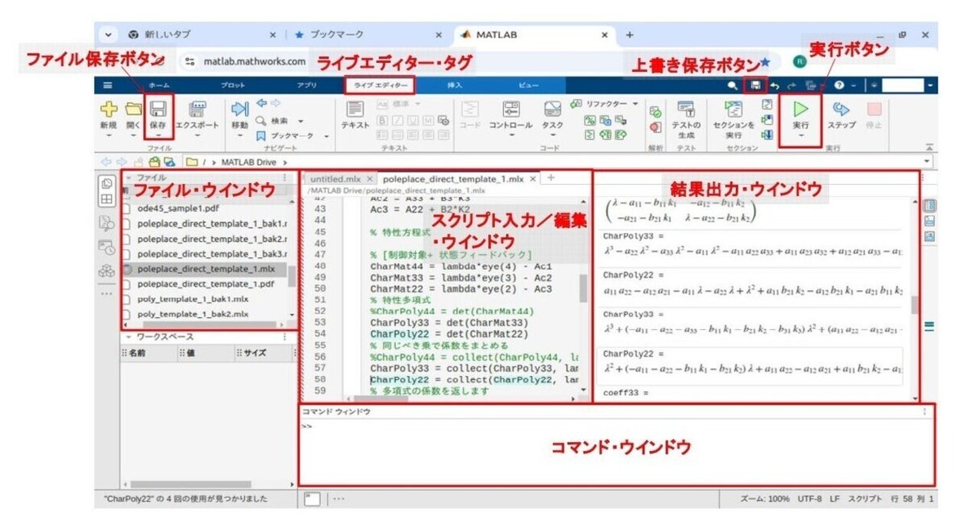The image size is (980, 514).
Task: Click the help question-mark icon
Action: [x=840, y=85]
